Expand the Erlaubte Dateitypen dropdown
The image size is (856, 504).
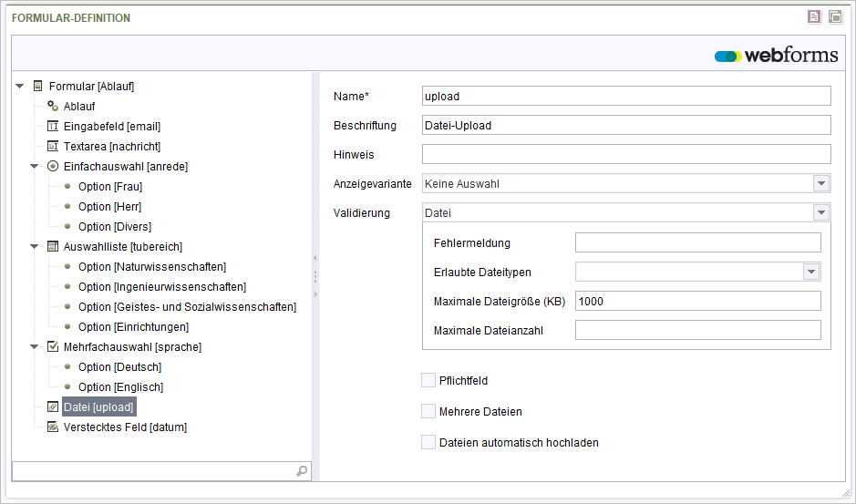(811, 272)
